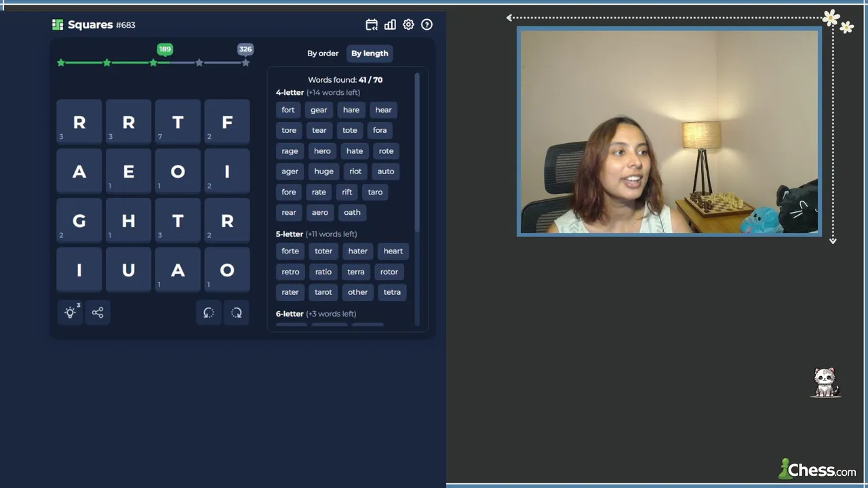Select the U letter tile
The height and width of the screenshot is (488, 868).
tap(128, 270)
